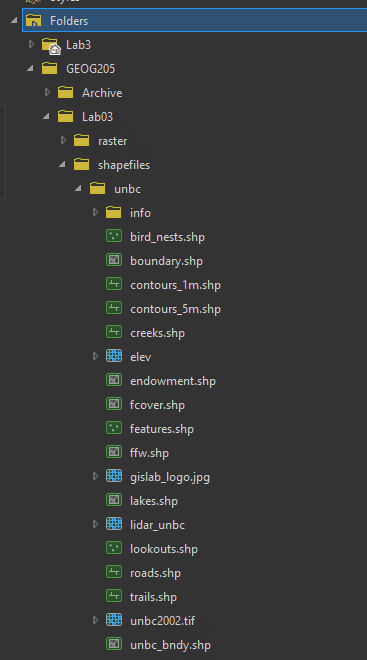Expand the Archive folder
Image resolution: width=367 pixels, height=660 pixels.
coord(47,92)
